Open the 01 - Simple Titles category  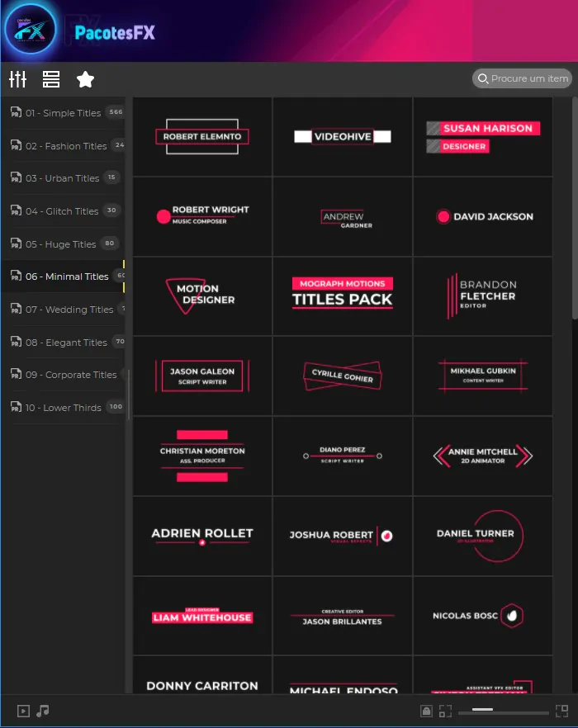[x=63, y=113]
